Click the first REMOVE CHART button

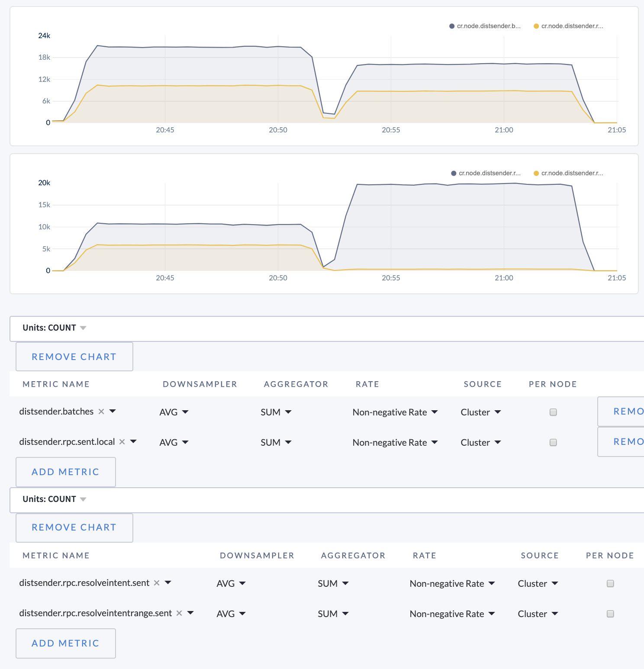click(74, 357)
